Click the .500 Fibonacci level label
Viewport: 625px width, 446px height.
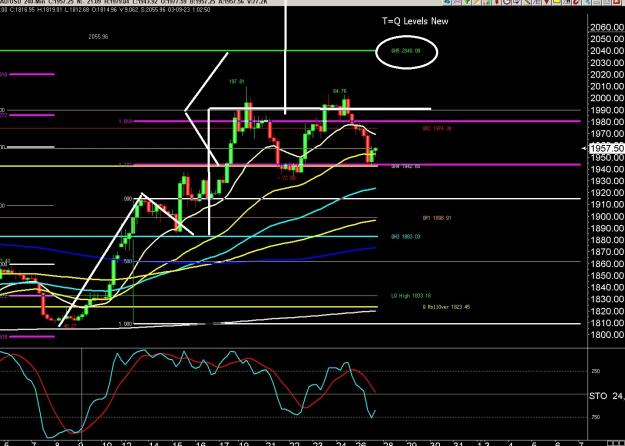click(x=128, y=261)
